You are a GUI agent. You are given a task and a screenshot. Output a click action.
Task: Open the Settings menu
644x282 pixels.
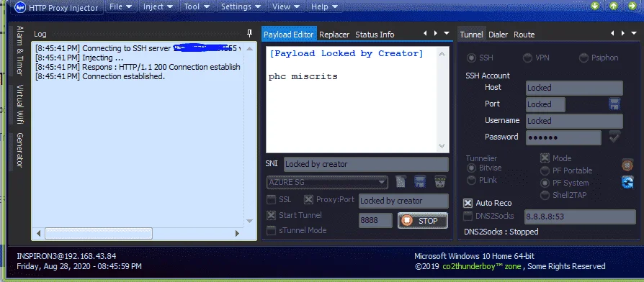click(241, 6)
